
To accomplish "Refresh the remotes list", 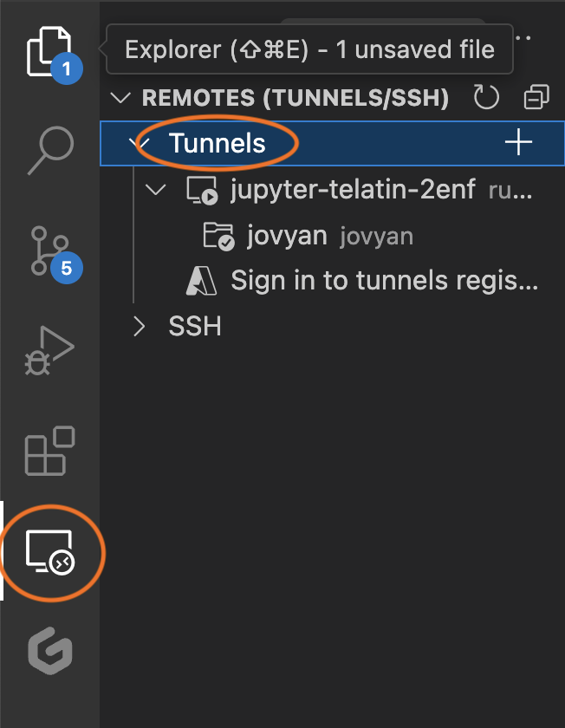I will click(486, 98).
